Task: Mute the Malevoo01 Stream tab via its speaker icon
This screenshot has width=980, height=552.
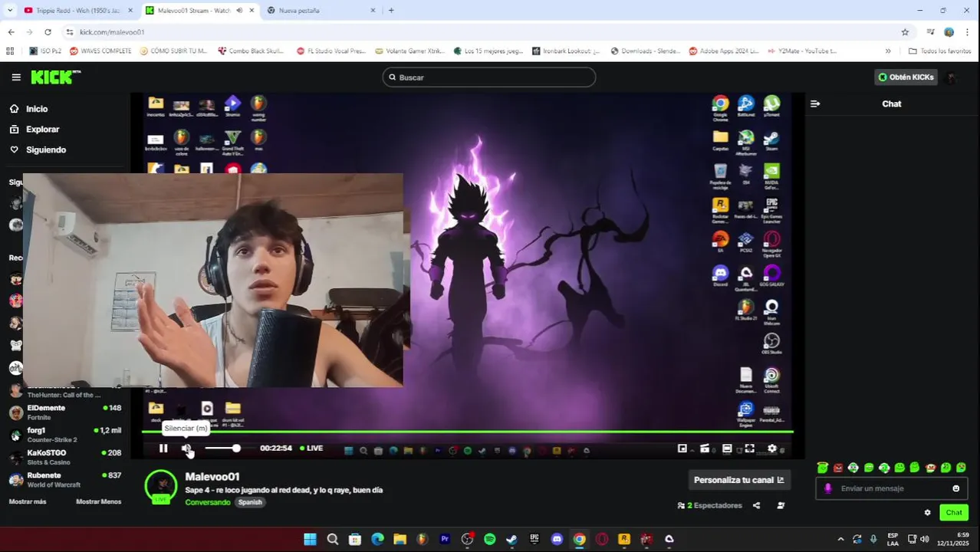Action: pos(240,11)
